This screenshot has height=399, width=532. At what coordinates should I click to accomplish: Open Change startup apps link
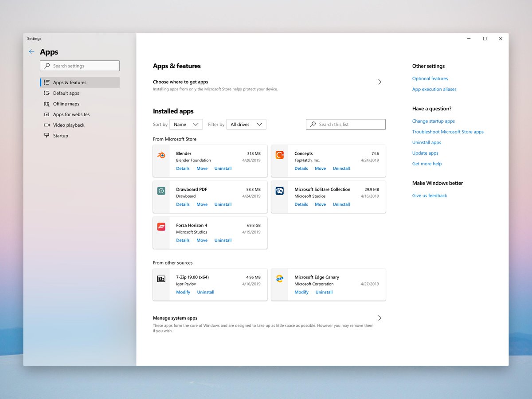434,121
